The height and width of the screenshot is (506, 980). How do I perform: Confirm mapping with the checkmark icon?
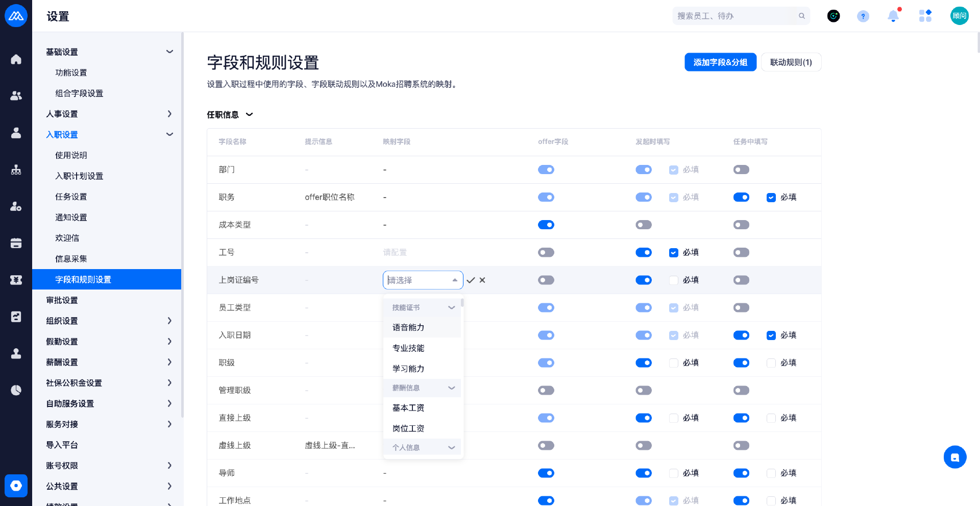[x=471, y=280]
